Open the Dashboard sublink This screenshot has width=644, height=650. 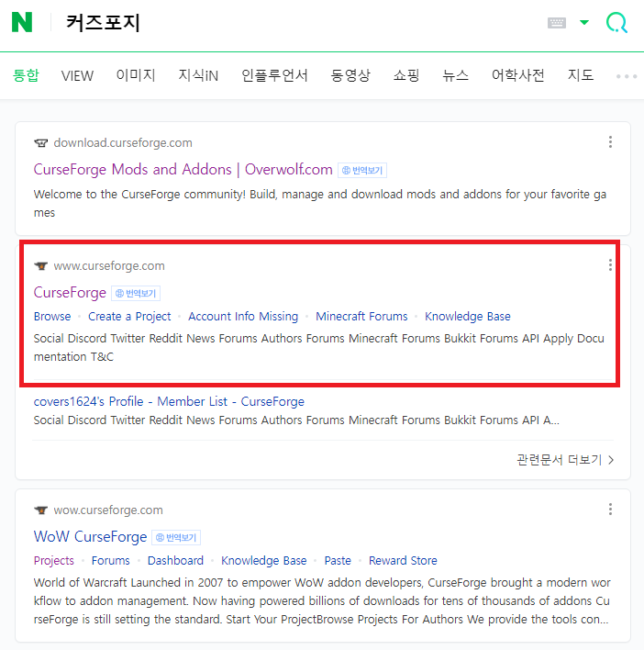175,560
